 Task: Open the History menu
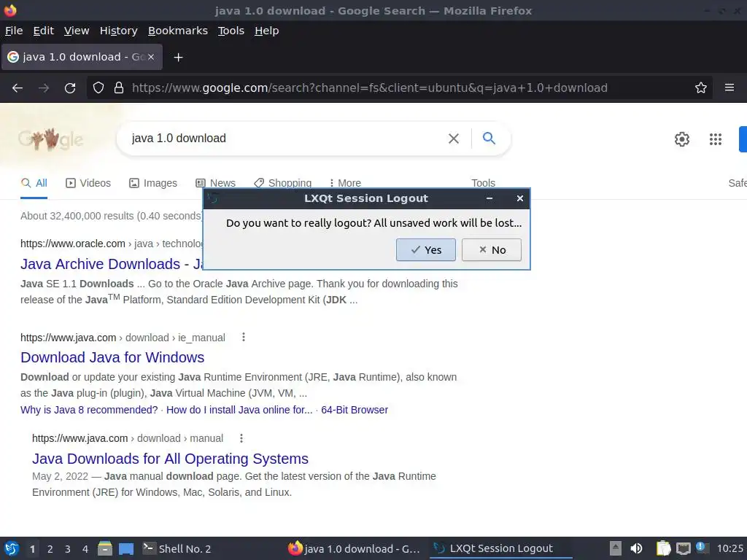click(119, 31)
